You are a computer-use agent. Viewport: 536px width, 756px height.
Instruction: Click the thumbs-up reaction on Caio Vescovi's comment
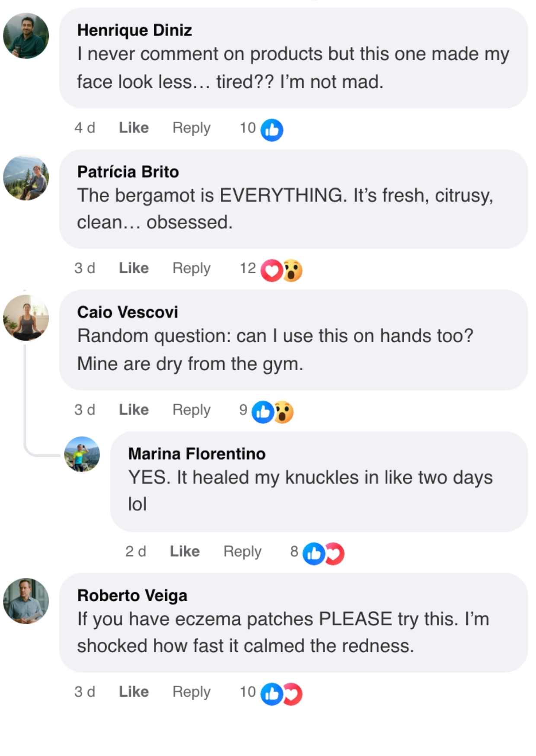[263, 412]
